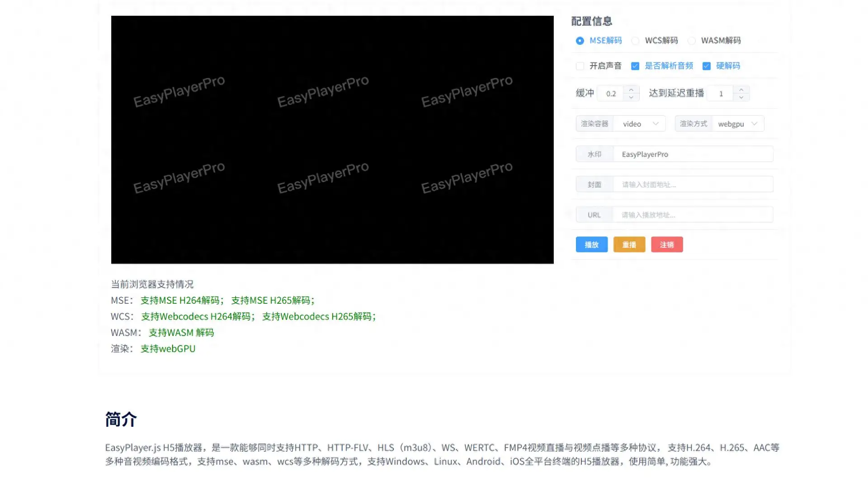Click the black video player area
This screenshot has height=482, width=868.
tap(332, 140)
